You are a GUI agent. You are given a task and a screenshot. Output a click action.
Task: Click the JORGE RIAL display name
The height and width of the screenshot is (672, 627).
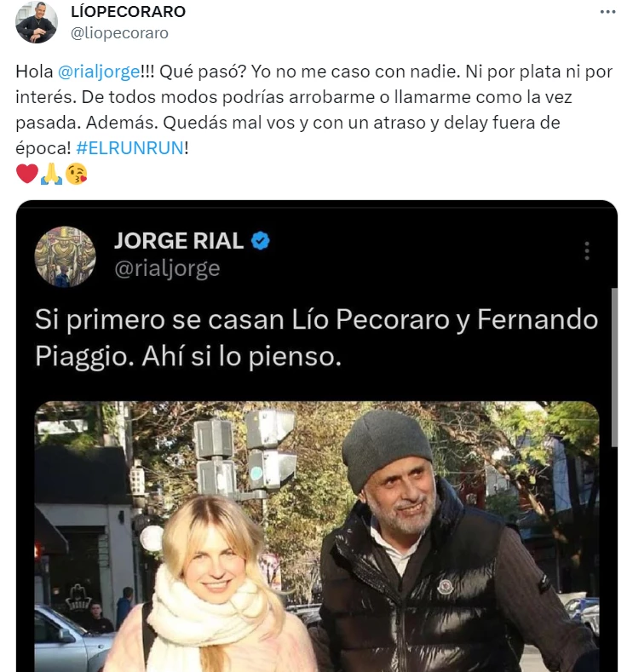click(179, 240)
